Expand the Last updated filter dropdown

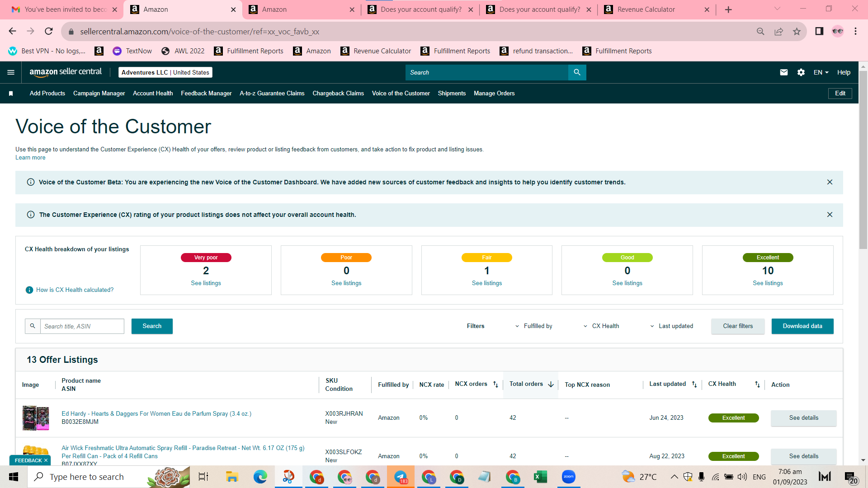pos(671,326)
